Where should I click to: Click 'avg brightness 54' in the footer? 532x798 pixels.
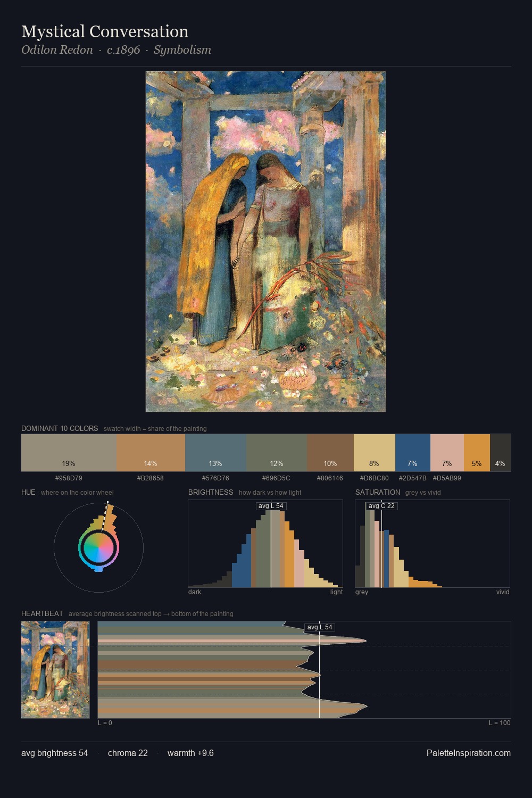coord(55,753)
